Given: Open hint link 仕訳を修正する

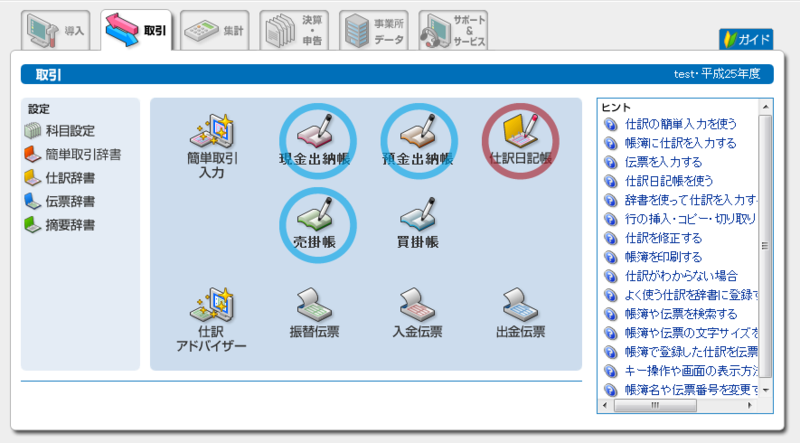Looking at the screenshot, I should click(x=664, y=238).
